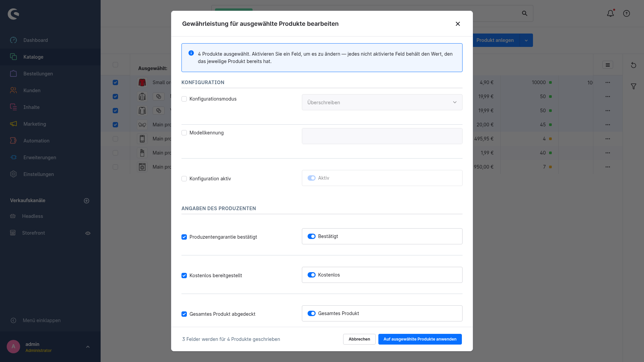Click Auf ausgewählte Produkte anwenden

click(420, 339)
